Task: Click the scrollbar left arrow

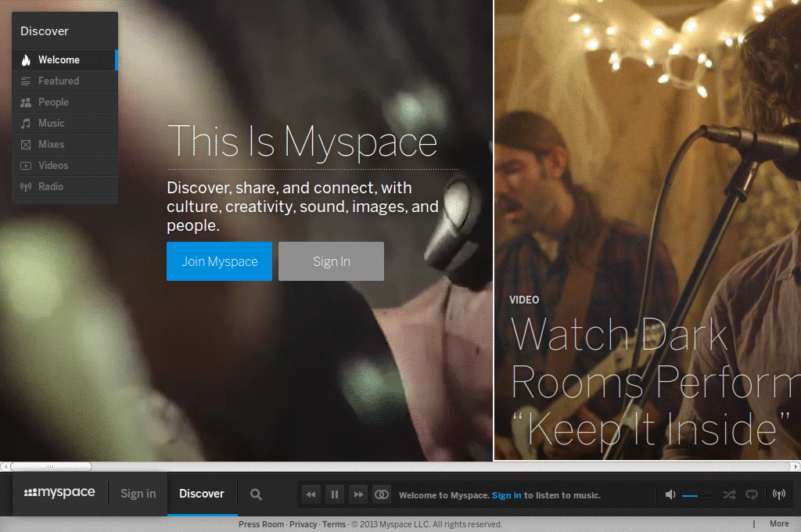Action: [4, 466]
